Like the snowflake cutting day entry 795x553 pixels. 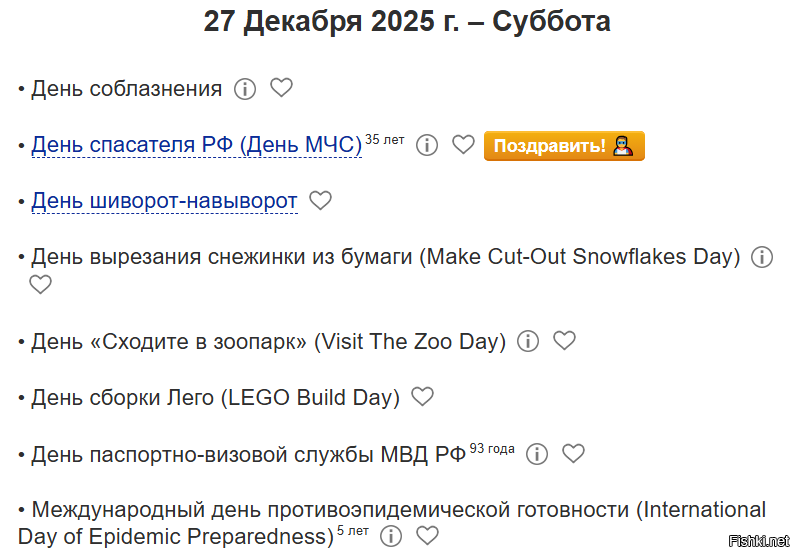pos(40,284)
